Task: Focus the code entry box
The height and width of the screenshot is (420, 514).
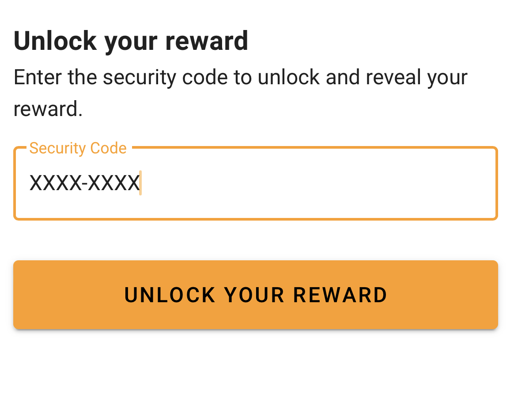Action: click(x=255, y=183)
